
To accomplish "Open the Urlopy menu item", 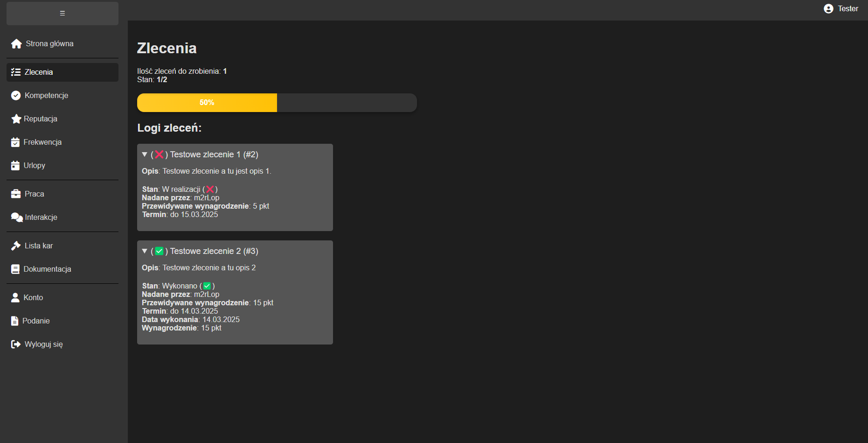I will pyautogui.click(x=35, y=166).
